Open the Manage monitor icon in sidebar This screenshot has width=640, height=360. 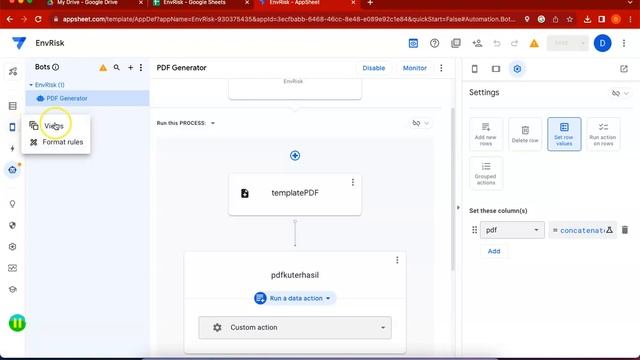click(x=13, y=268)
